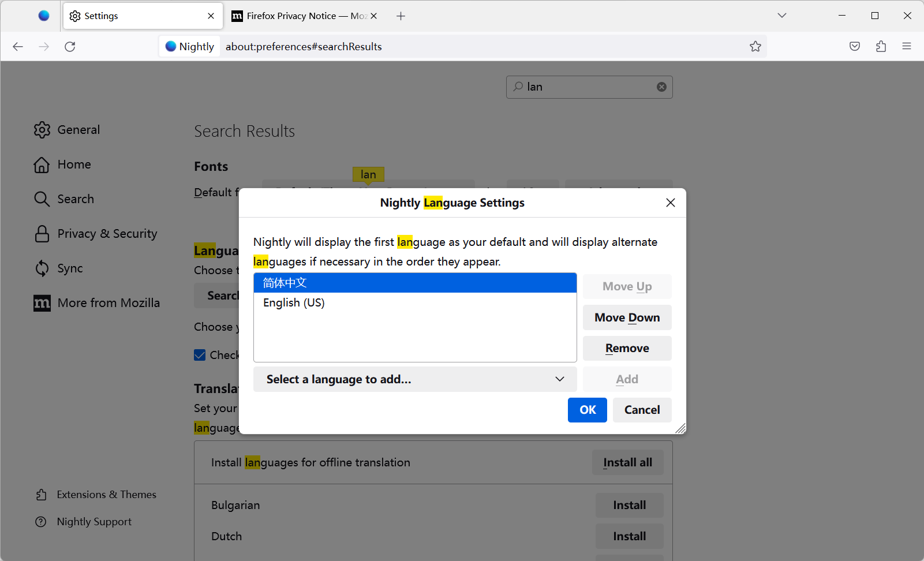
Task: Click the Sync arrows icon in sidebar
Action: point(42,268)
